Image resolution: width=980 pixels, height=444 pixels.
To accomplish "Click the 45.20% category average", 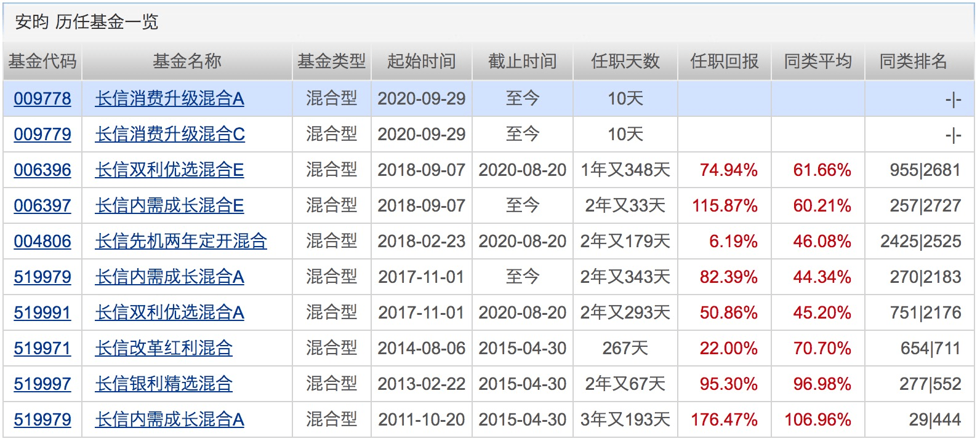I will coord(822,312).
